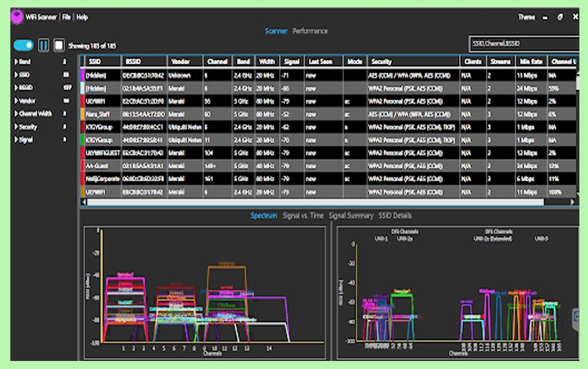Screen dimensions: 588x369
Task: Expand the Signal filter group
Action: click(x=16, y=139)
